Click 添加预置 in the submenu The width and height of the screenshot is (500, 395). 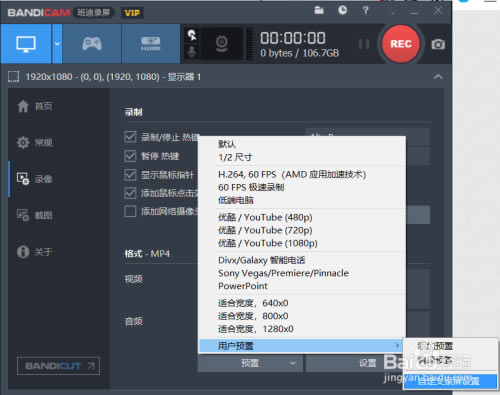point(450,346)
